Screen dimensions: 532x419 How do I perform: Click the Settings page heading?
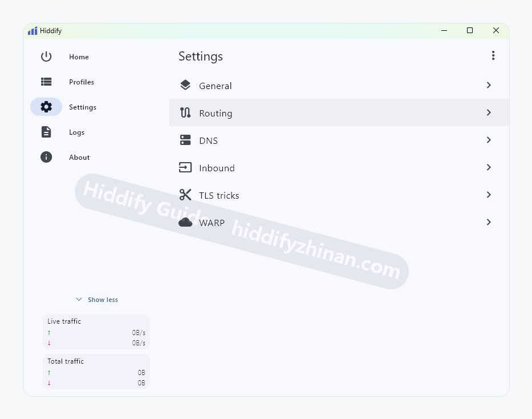click(201, 57)
